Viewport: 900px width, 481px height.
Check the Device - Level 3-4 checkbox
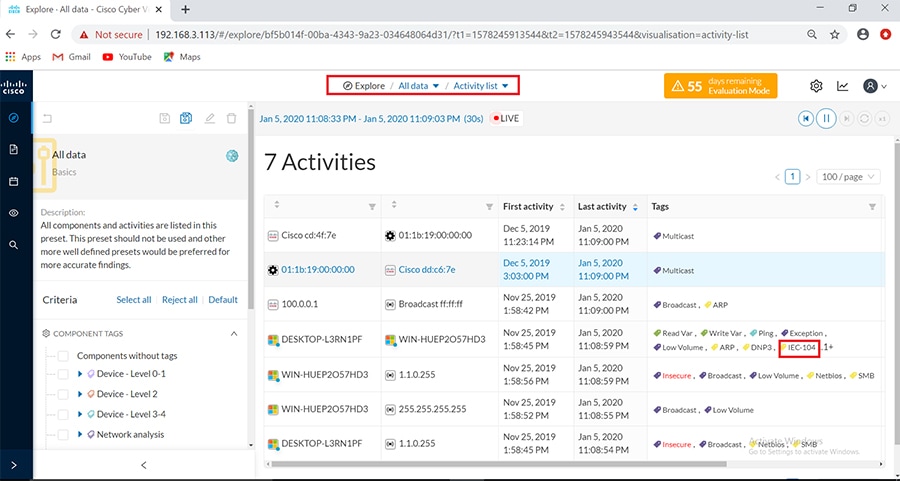pos(63,414)
